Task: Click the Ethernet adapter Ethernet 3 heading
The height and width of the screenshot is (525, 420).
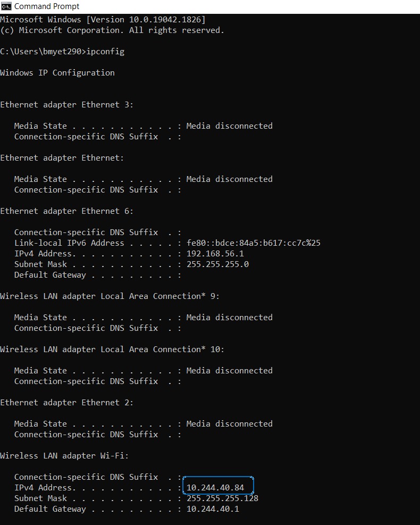Action: (67, 105)
